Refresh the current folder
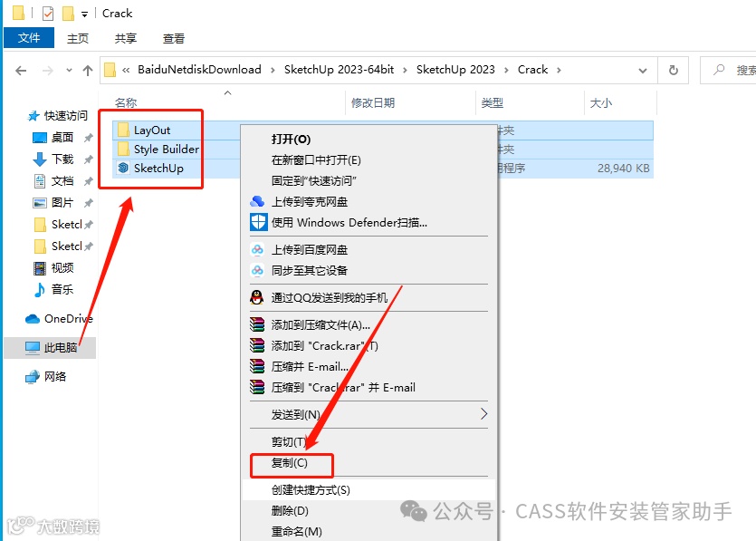The width and height of the screenshot is (756, 541). [x=674, y=71]
